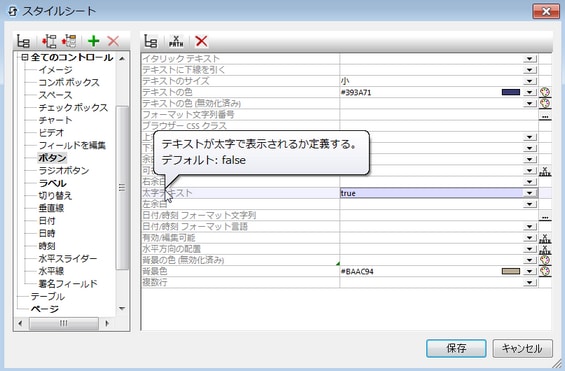The image size is (565, 371).
Task: Click the tree view icon in left toolbar
Action: pyautogui.click(x=23, y=41)
